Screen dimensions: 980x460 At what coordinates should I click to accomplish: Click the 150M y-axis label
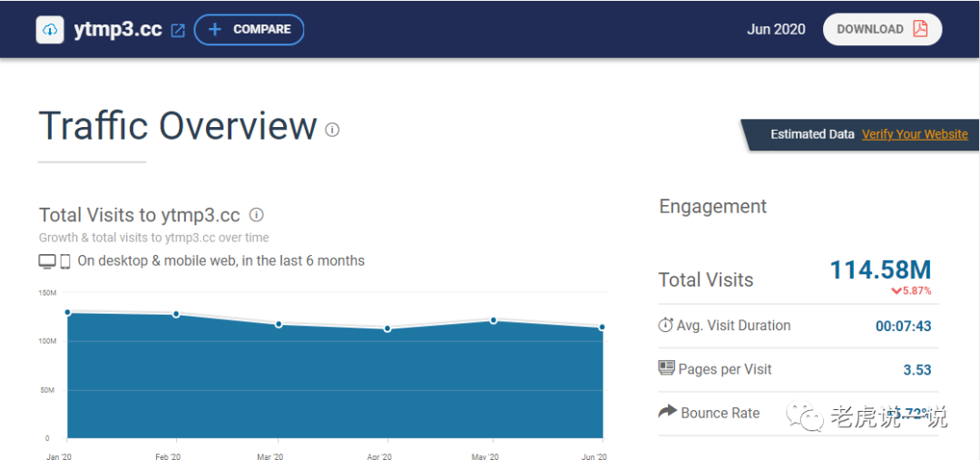pos(47,292)
